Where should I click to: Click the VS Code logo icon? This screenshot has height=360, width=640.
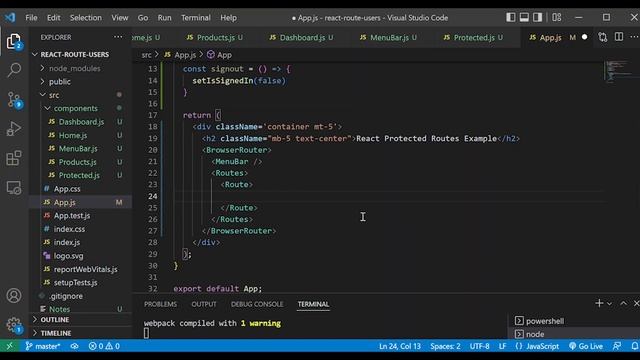pyautogui.click(x=10, y=18)
